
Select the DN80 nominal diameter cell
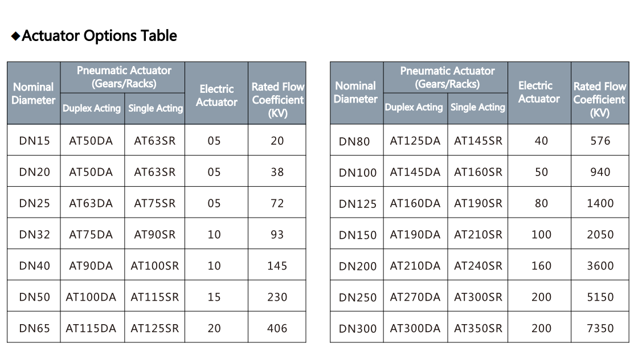tap(354, 141)
